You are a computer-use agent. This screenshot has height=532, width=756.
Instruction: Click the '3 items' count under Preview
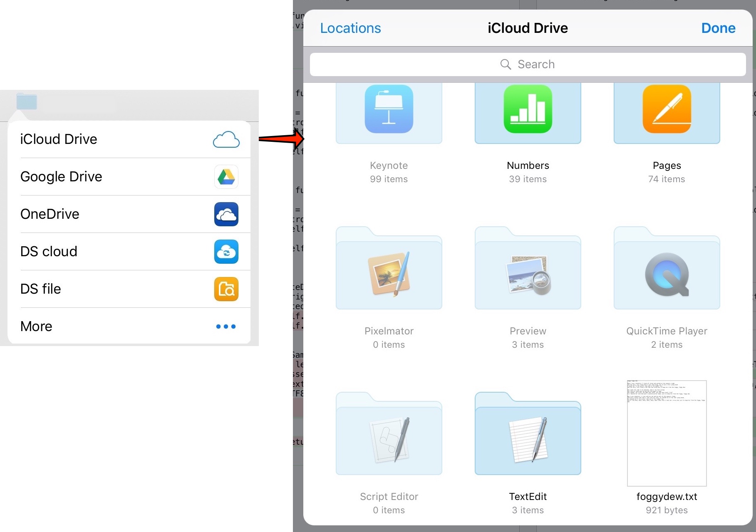click(528, 345)
